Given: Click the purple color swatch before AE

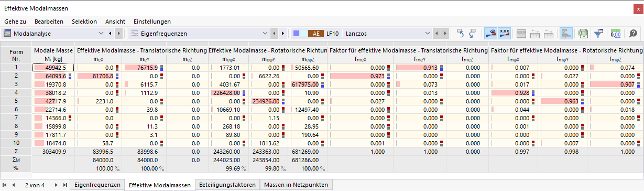Looking at the screenshot, I should pos(296,33).
